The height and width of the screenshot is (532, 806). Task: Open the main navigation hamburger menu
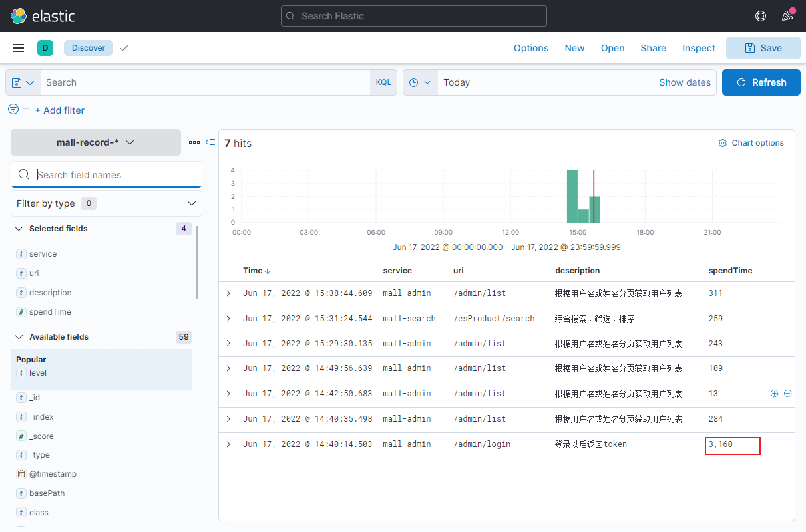click(18, 47)
